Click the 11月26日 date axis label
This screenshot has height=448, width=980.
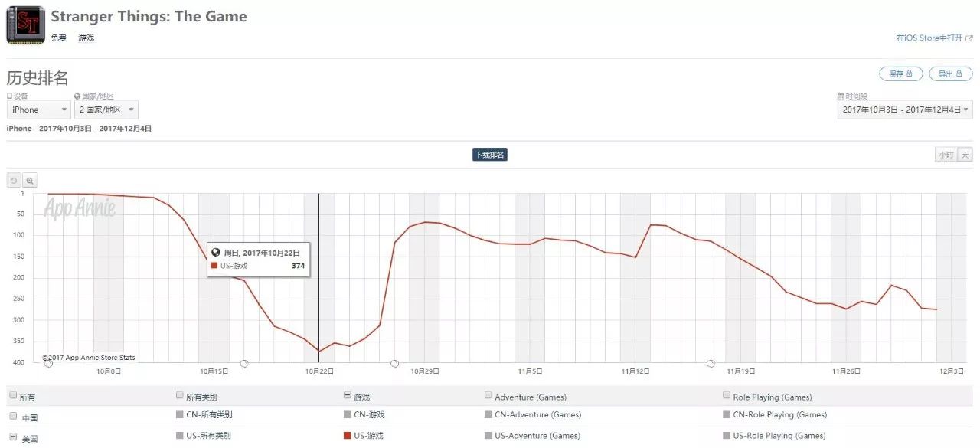(x=846, y=371)
